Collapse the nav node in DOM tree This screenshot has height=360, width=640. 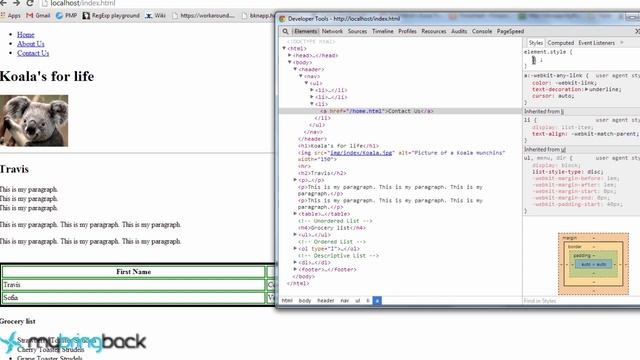tap(301, 76)
